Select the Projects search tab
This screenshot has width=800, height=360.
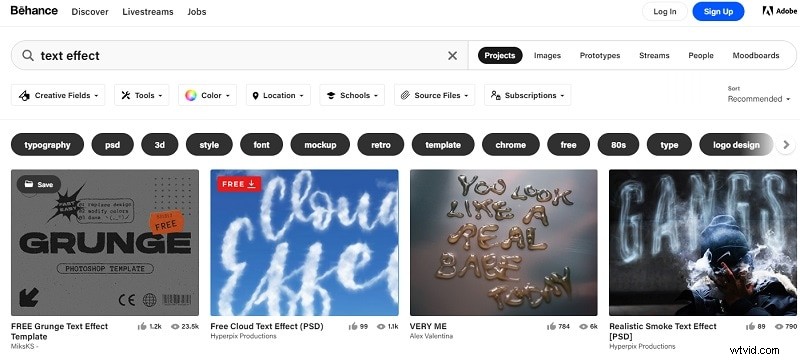500,56
